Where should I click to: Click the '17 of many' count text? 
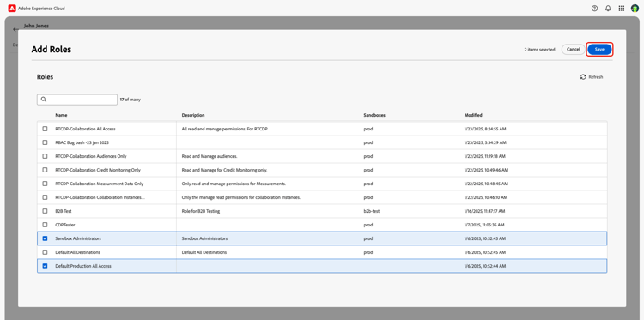click(131, 100)
